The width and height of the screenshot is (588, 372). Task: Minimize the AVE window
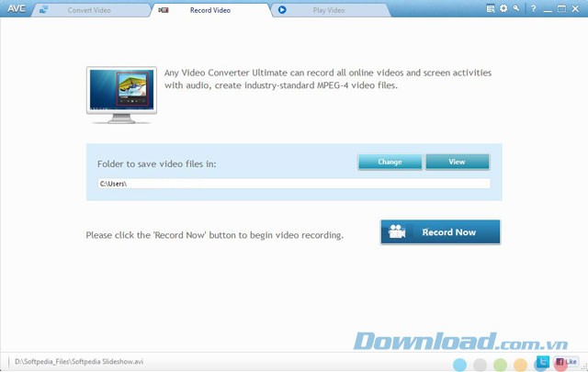(x=548, y=9)
